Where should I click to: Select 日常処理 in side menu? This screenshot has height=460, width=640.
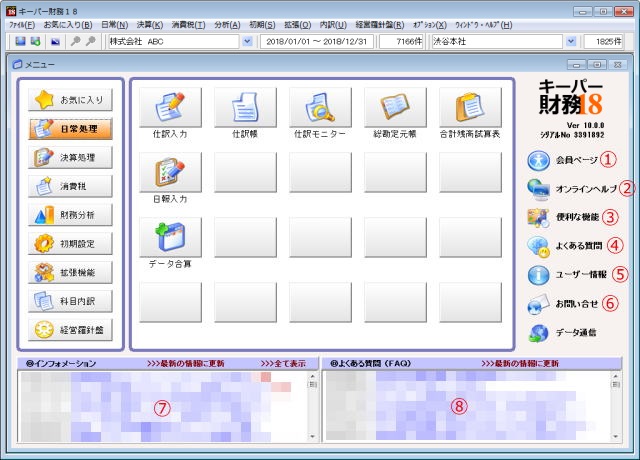pyautogui.click(x=70, y=129)
